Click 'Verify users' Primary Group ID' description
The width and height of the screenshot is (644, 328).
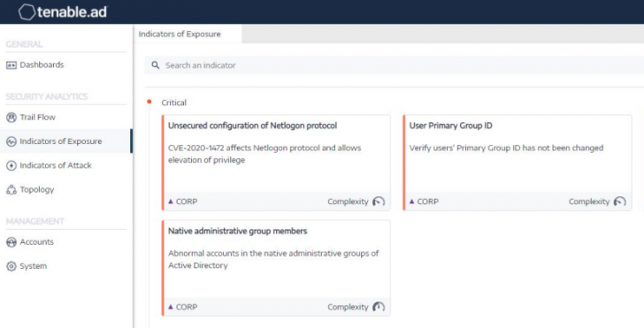(506, 148)
